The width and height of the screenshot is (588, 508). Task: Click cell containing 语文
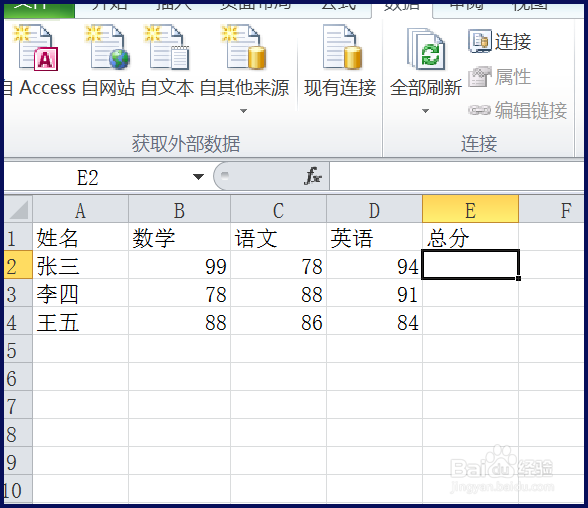279,238
